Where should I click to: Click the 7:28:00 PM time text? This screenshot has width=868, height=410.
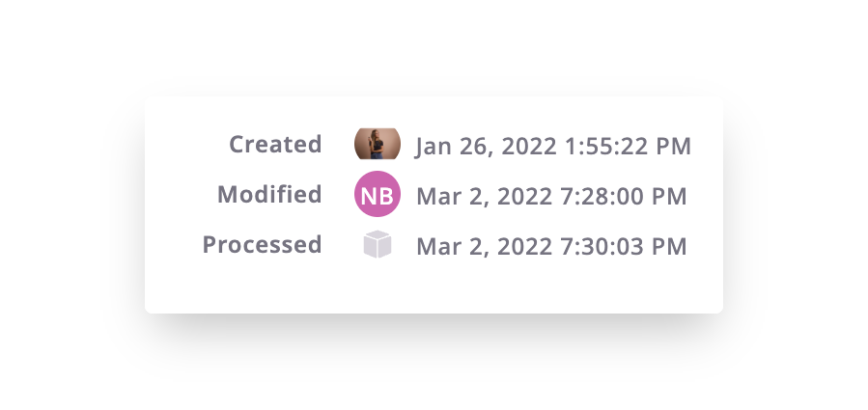point(624,197)
